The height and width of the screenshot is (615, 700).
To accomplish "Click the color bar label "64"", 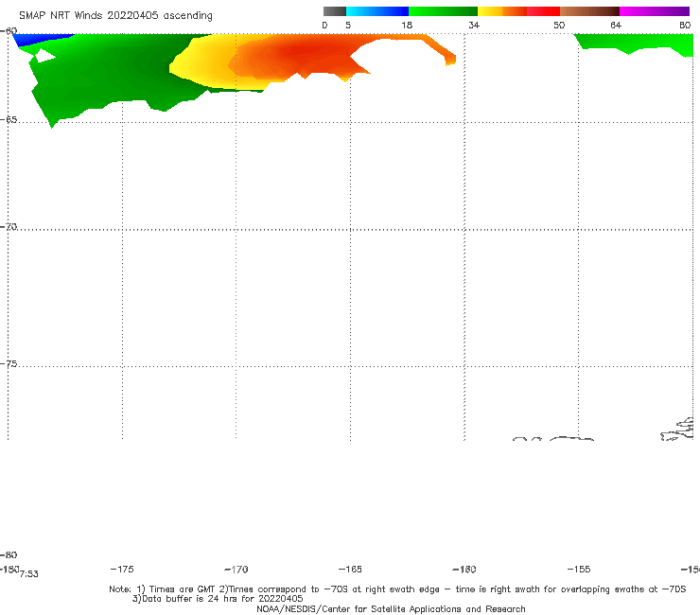I will (616, 26).
